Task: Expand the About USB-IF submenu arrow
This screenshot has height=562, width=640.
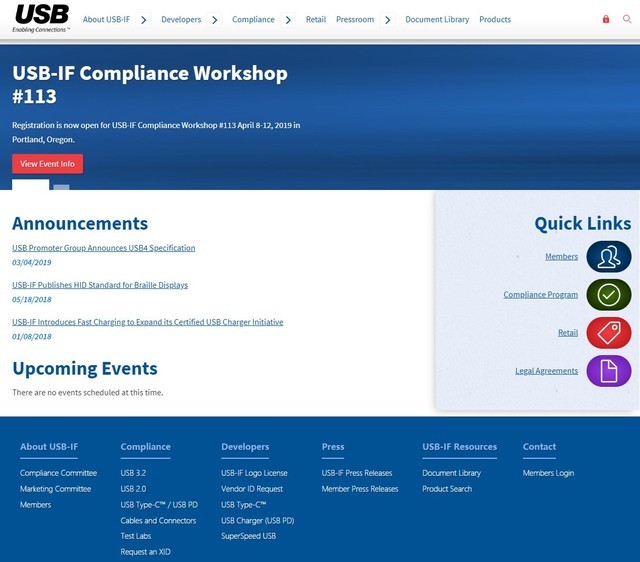Action: (x=143, y=20)
